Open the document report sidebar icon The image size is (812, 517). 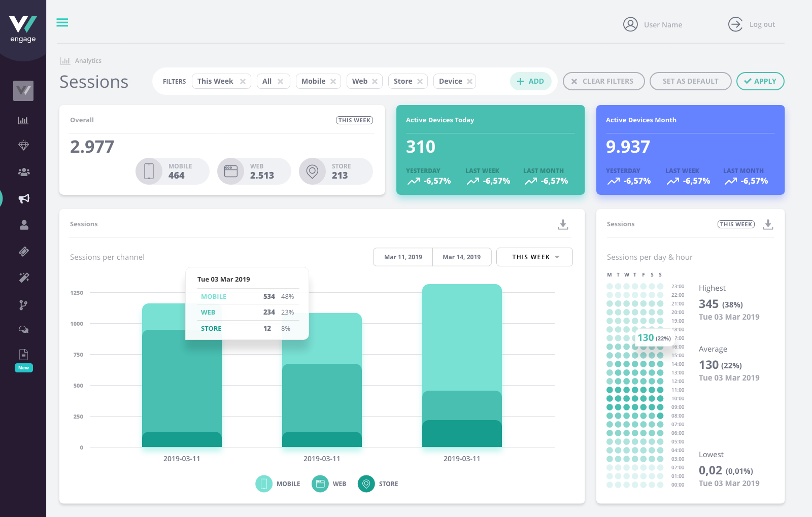[x=23, y=354]
